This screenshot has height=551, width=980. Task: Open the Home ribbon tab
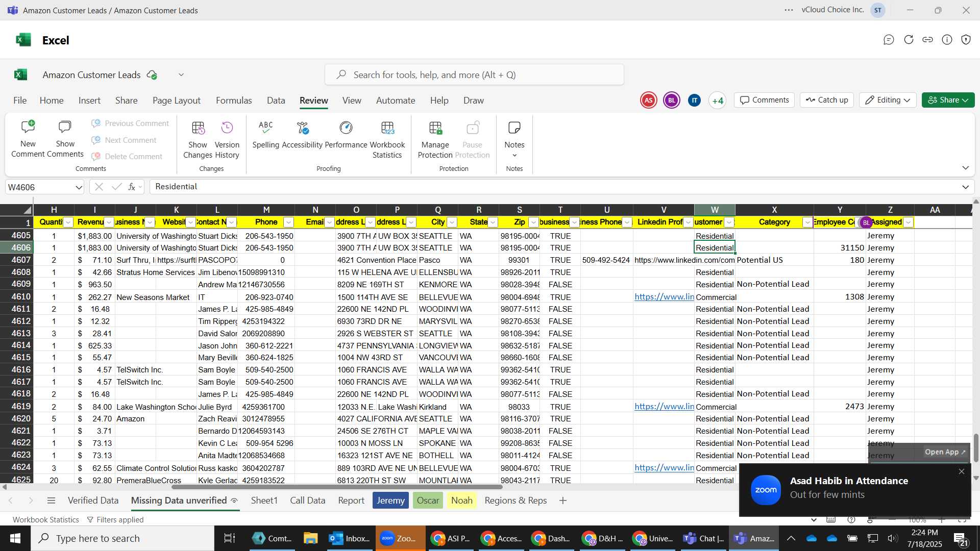(52, 101)
